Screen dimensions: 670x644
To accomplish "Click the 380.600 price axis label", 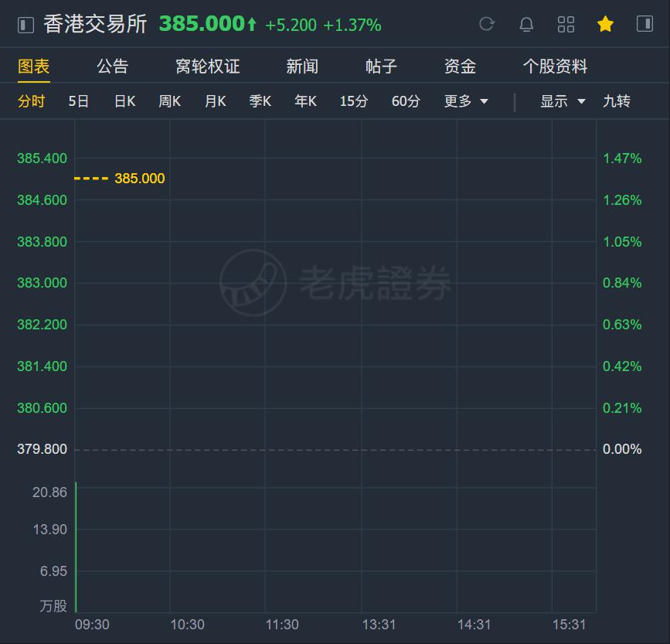I will click(x=42, y=408).
